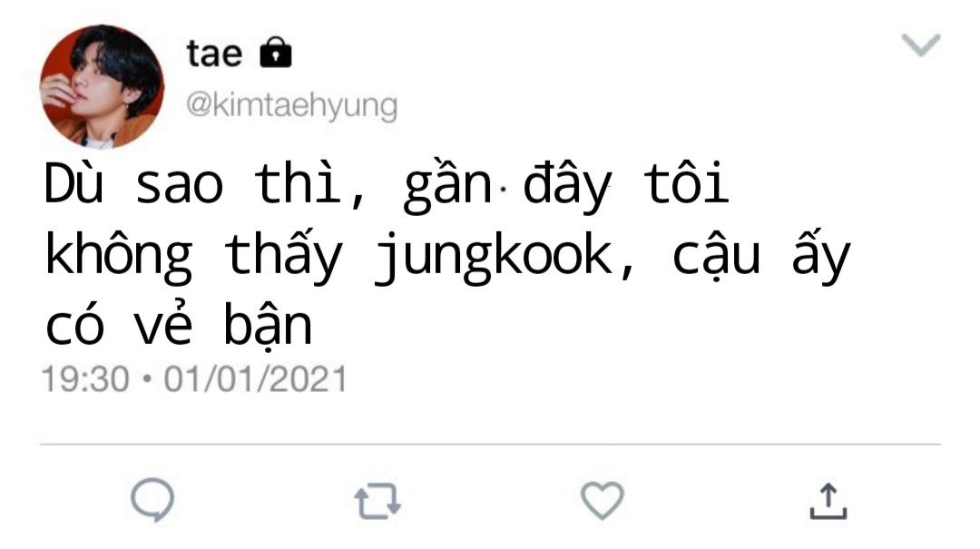This screenshot has width=980, height=549.
Task: Click the words gần đây in tweet
Action: click(x=507, y=186)
